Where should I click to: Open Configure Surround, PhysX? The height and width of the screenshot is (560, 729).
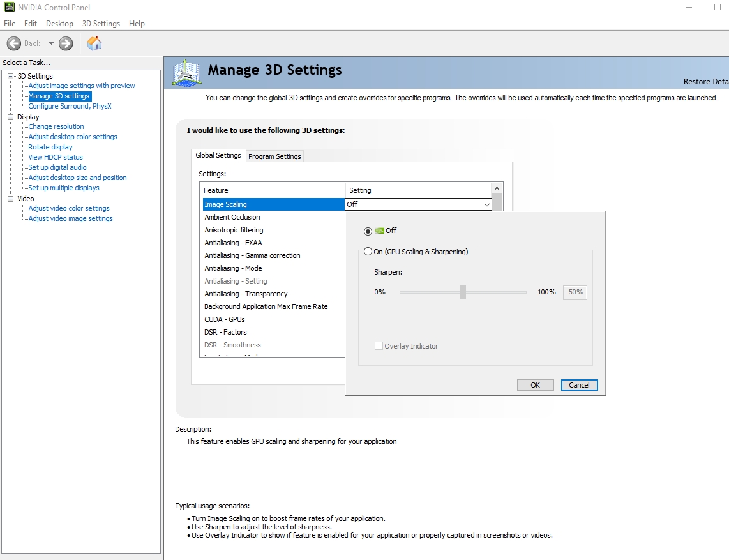(x=70, y=106)
